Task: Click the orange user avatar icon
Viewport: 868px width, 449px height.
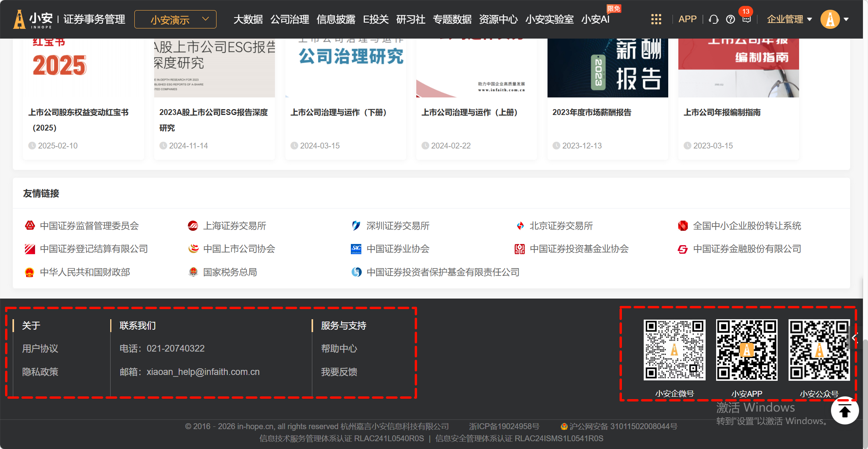Action: click(830, 19)
